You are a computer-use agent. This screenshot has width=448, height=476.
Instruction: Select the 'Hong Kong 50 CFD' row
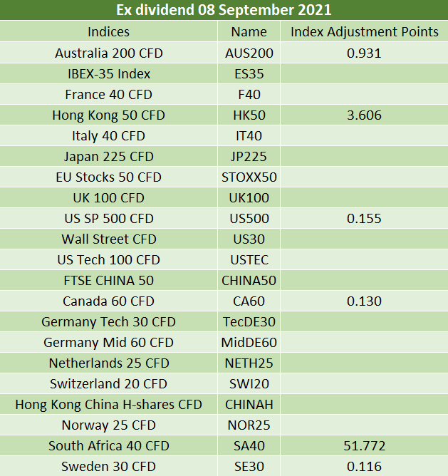pyautogui.click(x=108, y=115)
